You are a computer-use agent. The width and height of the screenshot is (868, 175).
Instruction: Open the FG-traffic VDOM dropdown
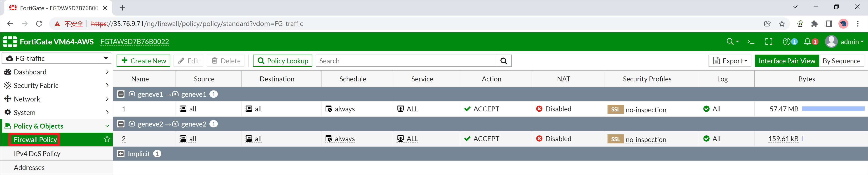click(x=57, y=58)
